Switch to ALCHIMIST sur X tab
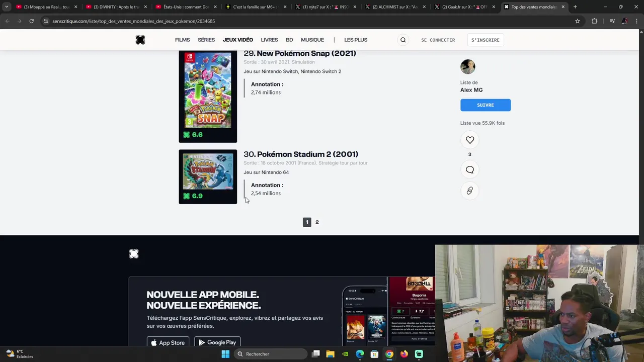644x362 pixels. click(395, 7)
